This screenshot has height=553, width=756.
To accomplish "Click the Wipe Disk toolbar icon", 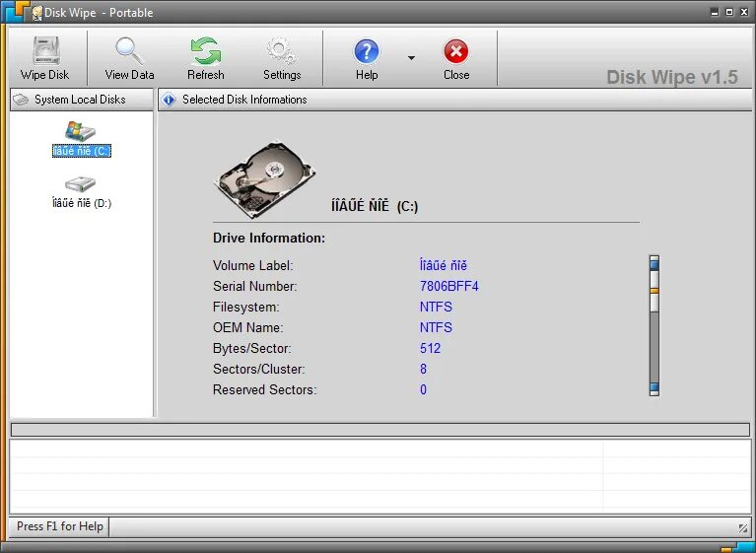I will (45, 50).
